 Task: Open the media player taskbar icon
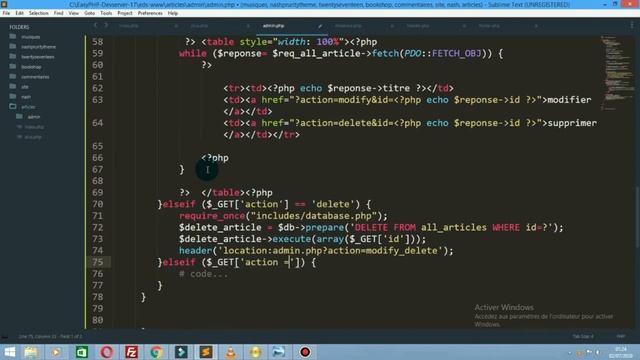click(x=56, y=352)
